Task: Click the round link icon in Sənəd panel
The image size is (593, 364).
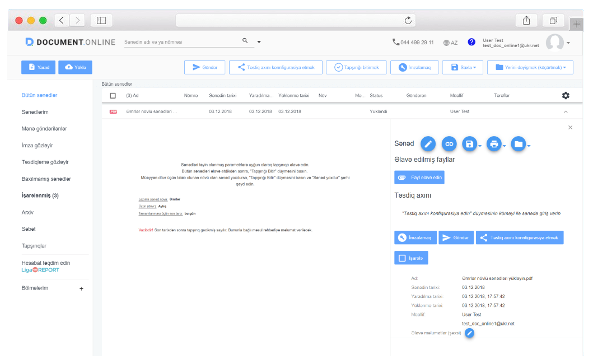Action: click(449, 144)
